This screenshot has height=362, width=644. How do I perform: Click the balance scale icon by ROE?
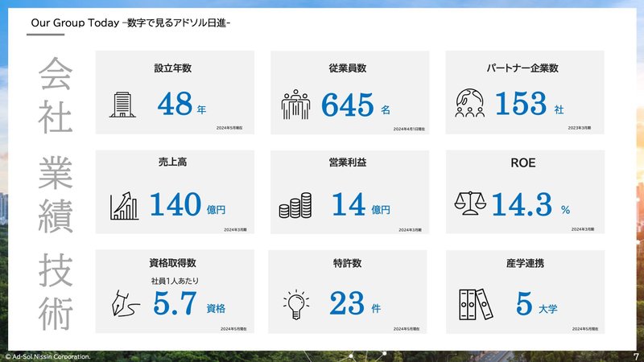pyautogui.click(x=470, y=204)
